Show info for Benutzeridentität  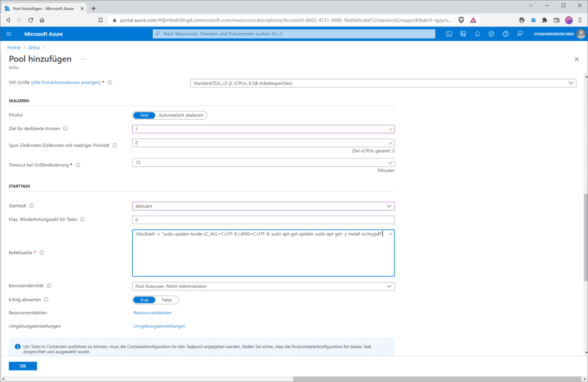(49, 286)
